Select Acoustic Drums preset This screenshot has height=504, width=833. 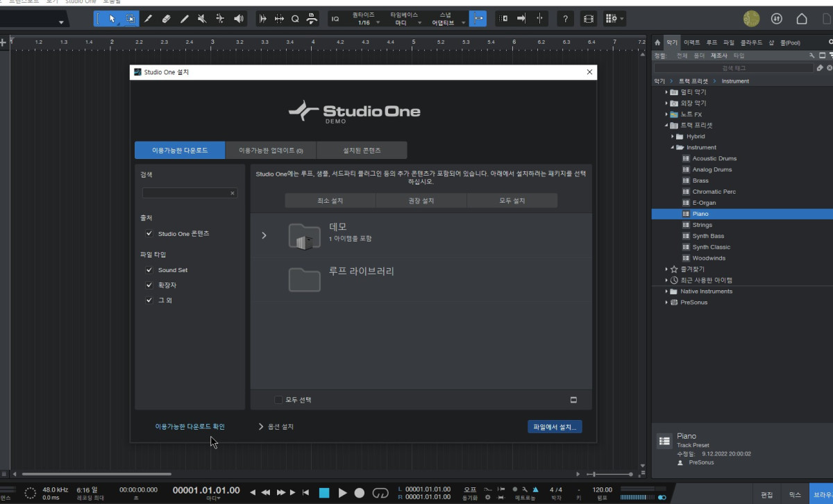click(x=714, y=158)
